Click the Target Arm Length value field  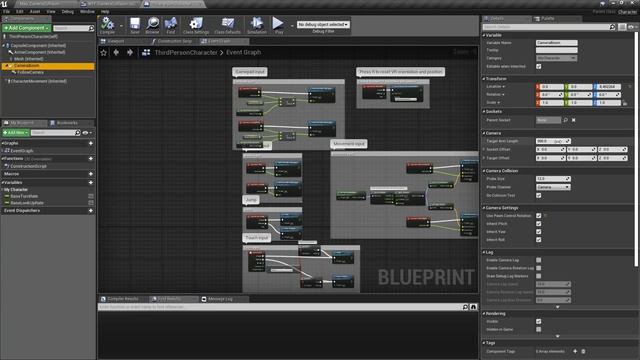click(x=553, y=141)
